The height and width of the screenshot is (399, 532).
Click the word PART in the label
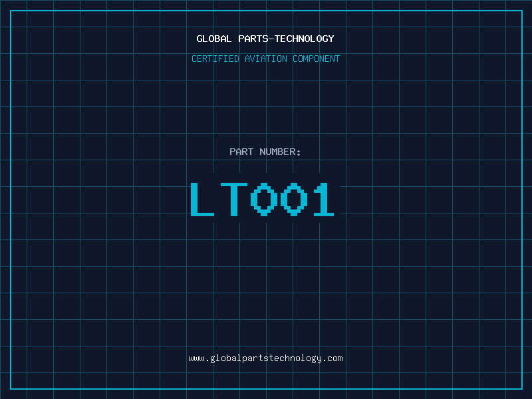tap(241, 152)
